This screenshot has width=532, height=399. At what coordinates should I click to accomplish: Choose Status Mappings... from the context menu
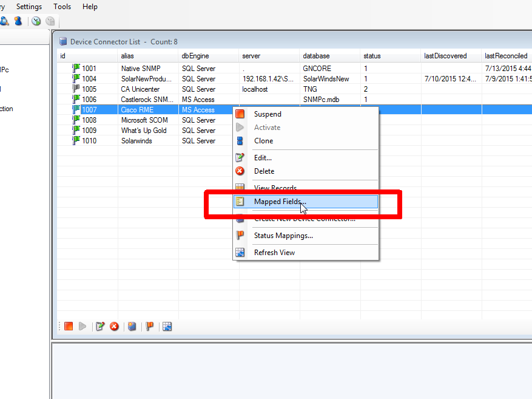click(283, 236)
